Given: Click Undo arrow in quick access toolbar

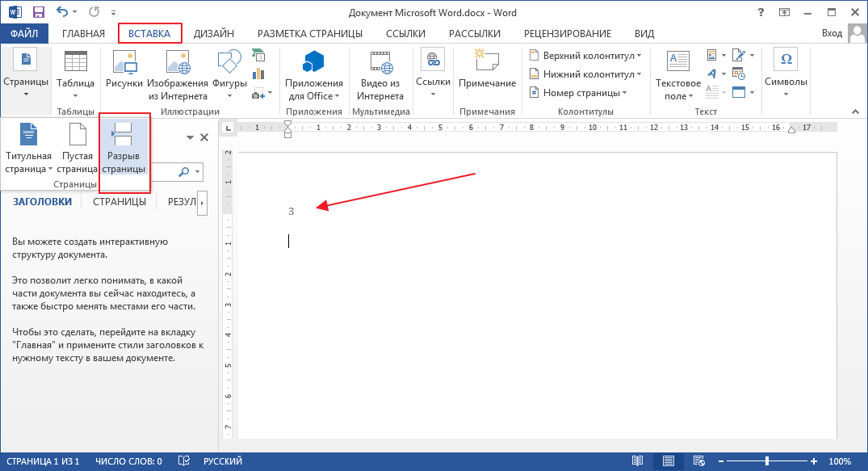Looking at the screenshot, I should click(x=61, y=13).
